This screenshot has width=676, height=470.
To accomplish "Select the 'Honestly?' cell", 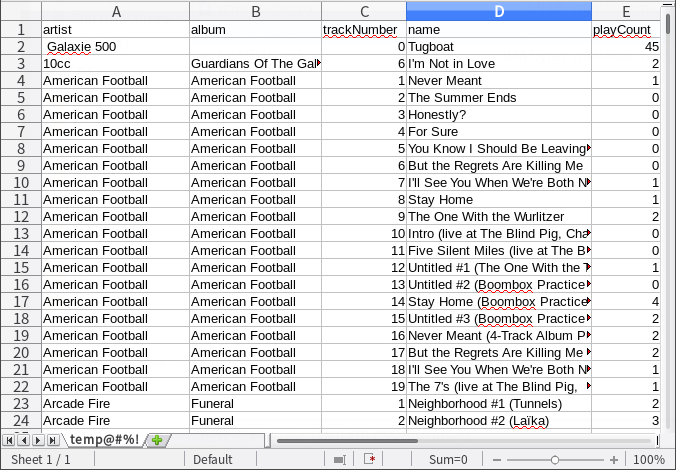I will [499, 114].
